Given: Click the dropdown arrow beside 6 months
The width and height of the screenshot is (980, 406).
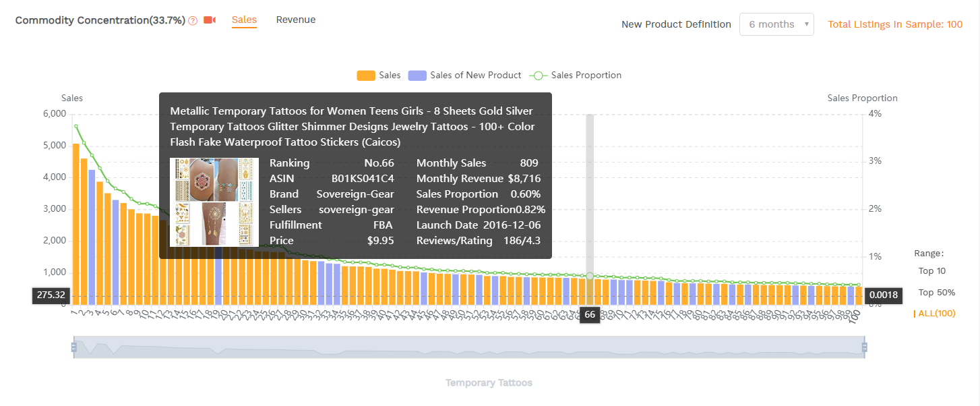Looking at the screenshot, I should pyautogui.click(x=806, y=24).
